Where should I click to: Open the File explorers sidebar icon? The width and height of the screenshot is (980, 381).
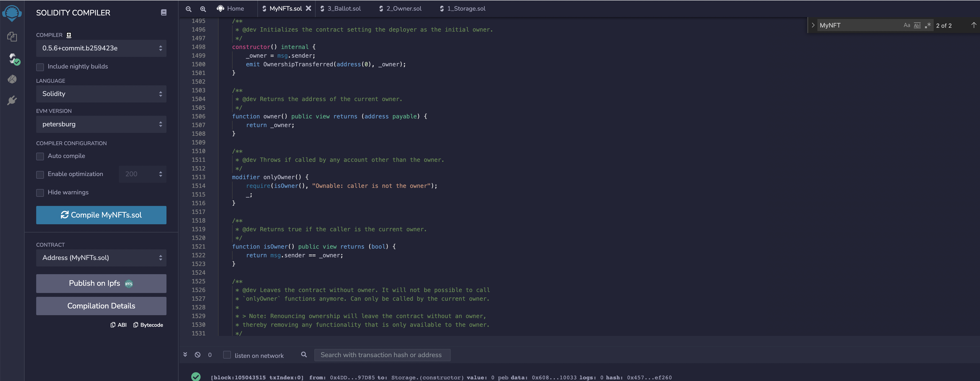[x=12, y=36]
